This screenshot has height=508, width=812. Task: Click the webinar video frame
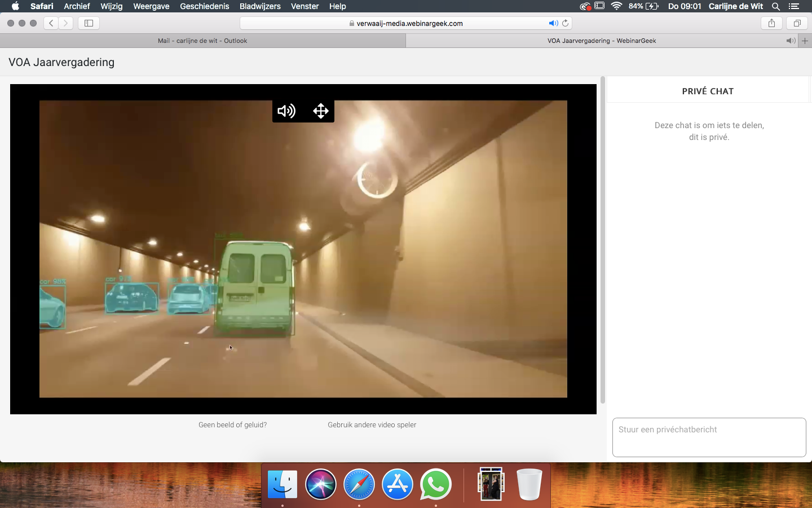[x=303, y=249]
